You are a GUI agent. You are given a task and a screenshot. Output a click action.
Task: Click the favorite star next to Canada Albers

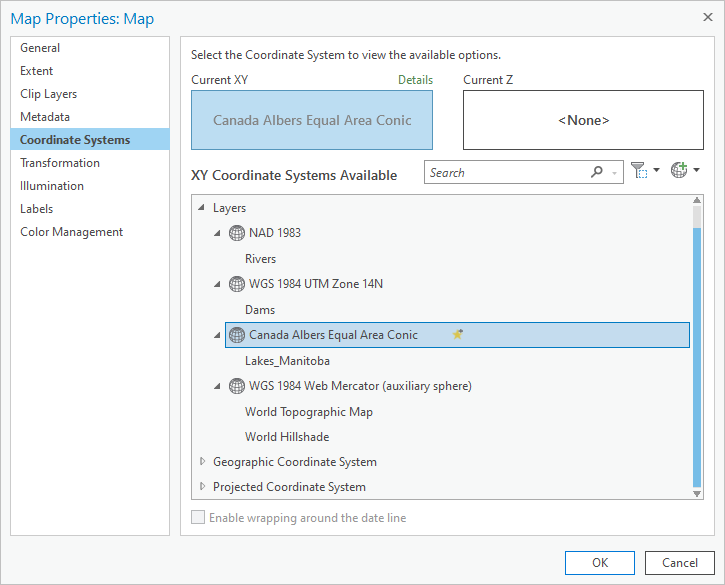click(x=458, y=335)
